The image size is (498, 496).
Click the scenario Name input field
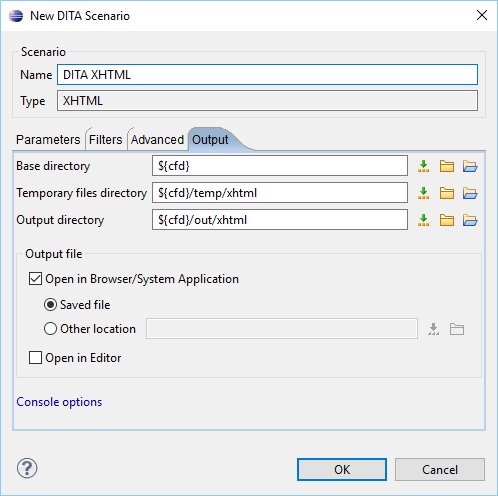pyautogui.click(x=267, y=75)
